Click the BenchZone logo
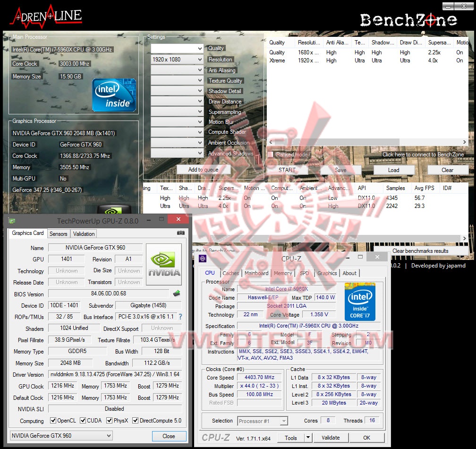Viewport: 476px width, 449px height. 408,20
